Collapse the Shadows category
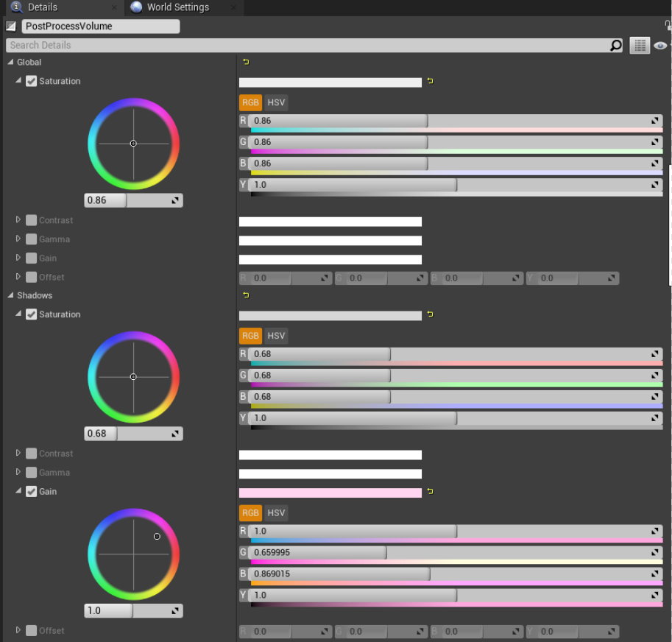The height and width of the screenshot is (642, 672). tap(10, 294)
